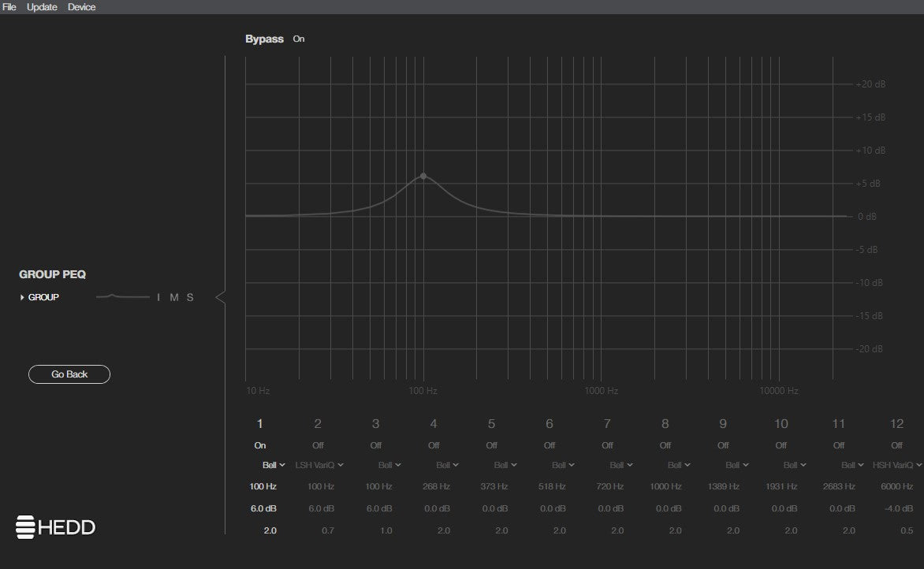The image size is (924, 569).
Task: Toggle band 12 Off switch
Action: click(x=896, y=445)
